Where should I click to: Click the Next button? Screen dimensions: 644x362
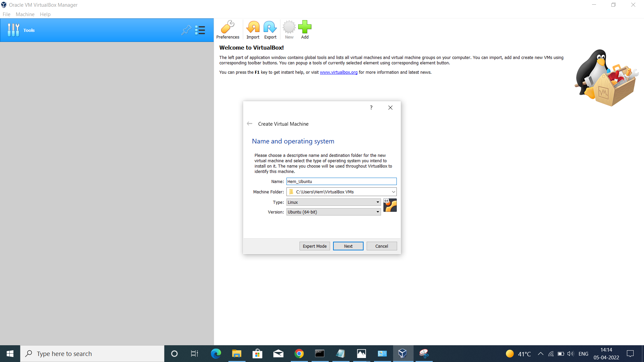point(348,246)
